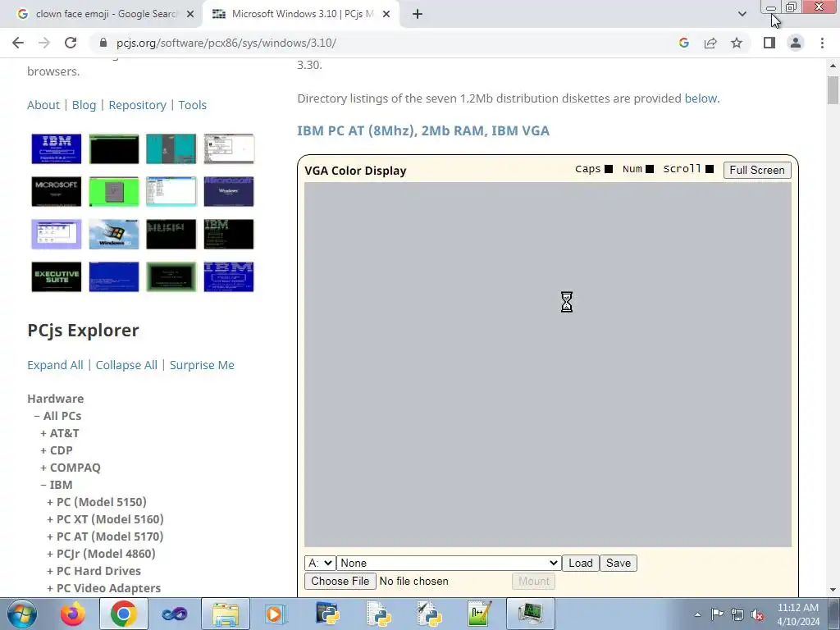
Task: Open the Windows 95 logo thumbnail
Action: (x=113, y=234)
